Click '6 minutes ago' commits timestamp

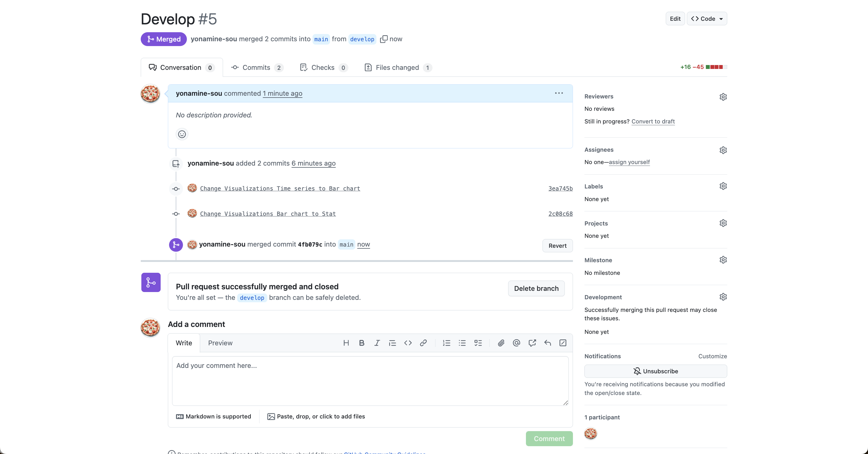point(313,163)
